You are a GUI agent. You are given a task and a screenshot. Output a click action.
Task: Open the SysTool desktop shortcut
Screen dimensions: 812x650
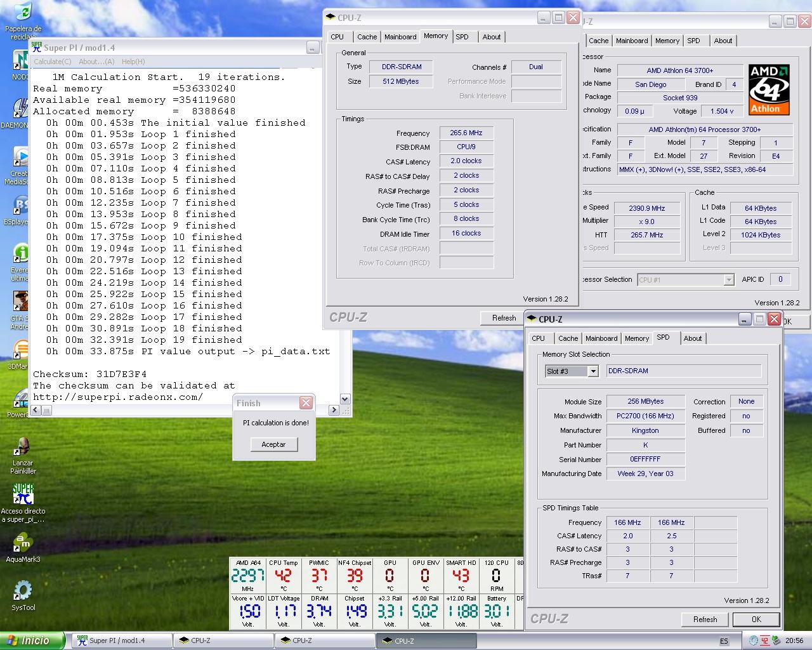[23, 591]
